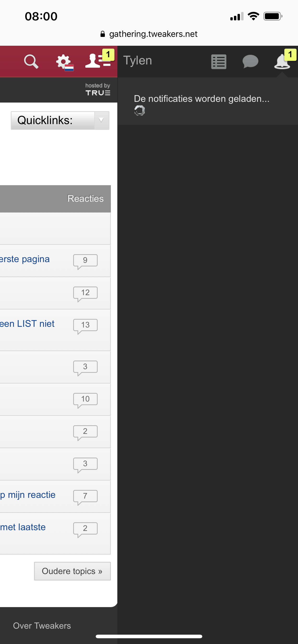Click the Quicklinks dropdown arrow
The height and width of the screenshot is (644, 298).
(101, 121)
